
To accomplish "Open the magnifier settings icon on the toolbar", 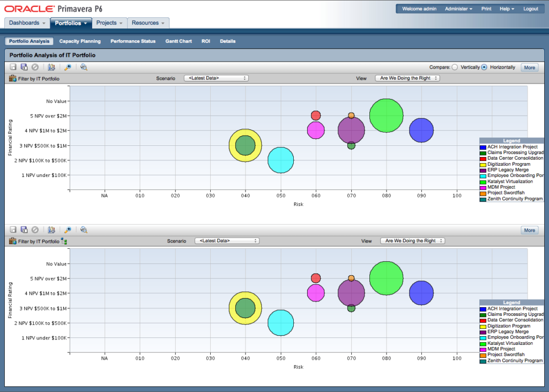I will (x=84, y=67).
